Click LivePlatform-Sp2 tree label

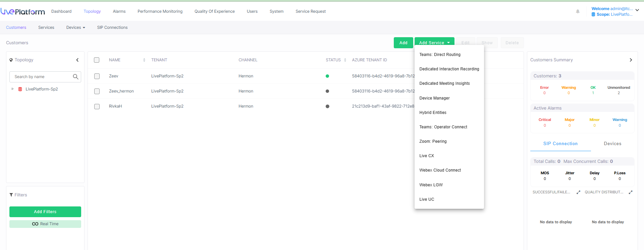[x=42, y=89]
